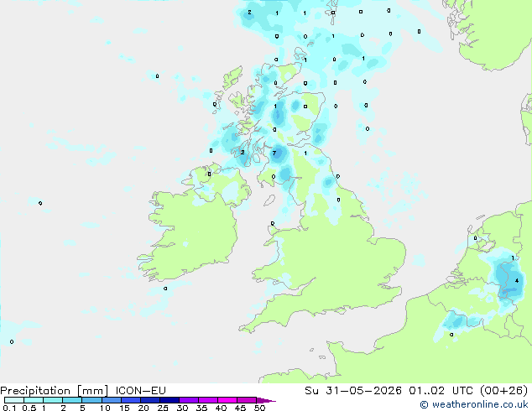Click the legend label '30'

tap(182, 408)
